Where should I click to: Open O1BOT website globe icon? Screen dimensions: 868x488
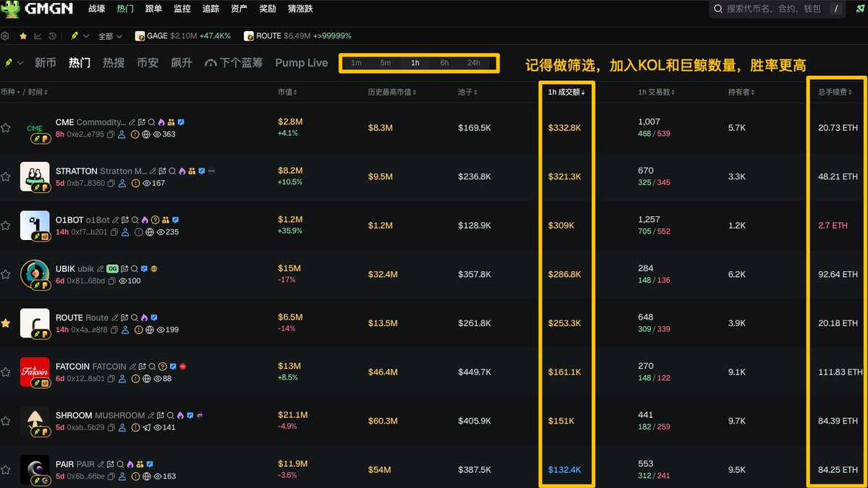(x=150, y=232)
